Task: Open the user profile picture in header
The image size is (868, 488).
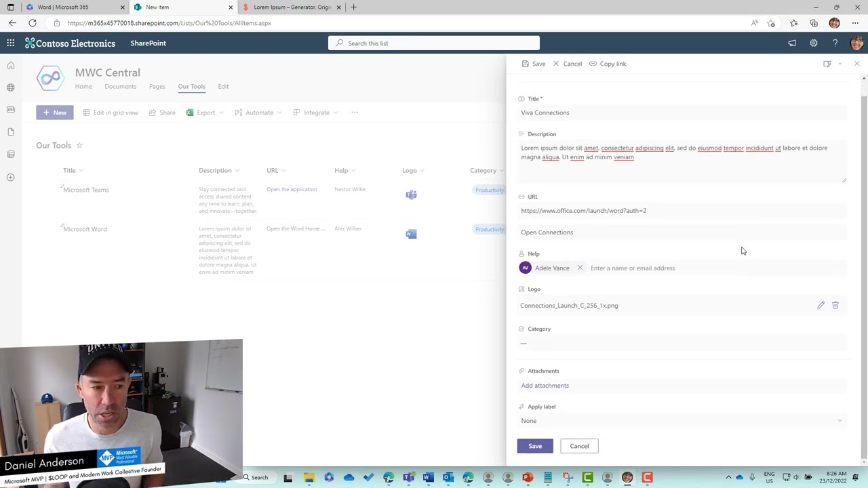Action: pyautogui.click(x=856, y=43)
